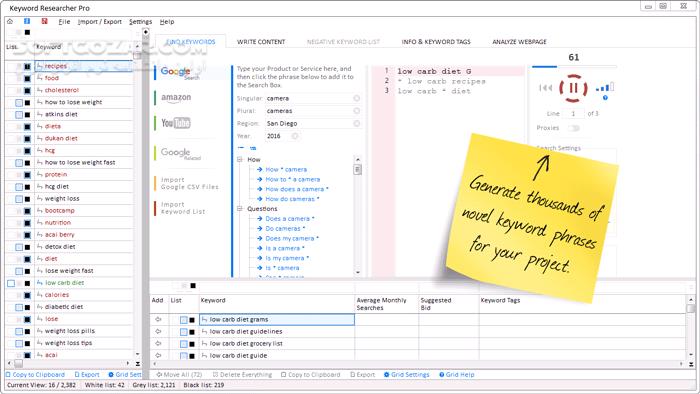
Task: Select YouTube as keyword source
Action: click(x=175, y=123)
